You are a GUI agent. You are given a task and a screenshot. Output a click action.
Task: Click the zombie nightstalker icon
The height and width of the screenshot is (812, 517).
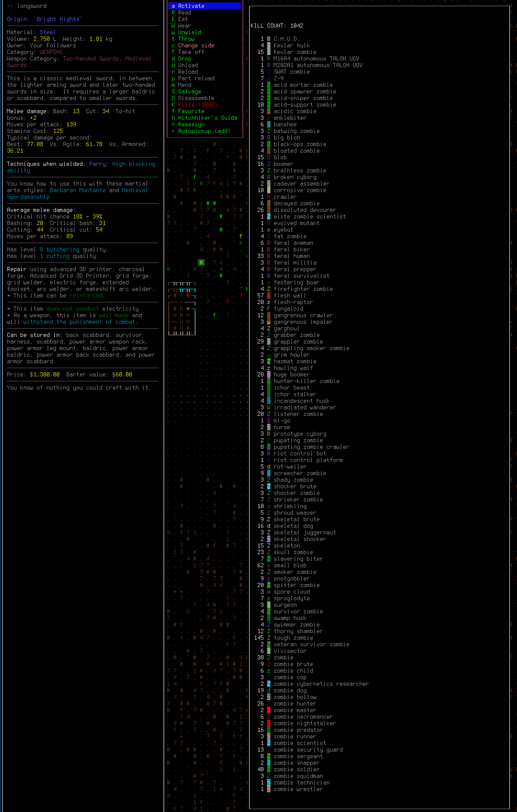coord(269,723)
